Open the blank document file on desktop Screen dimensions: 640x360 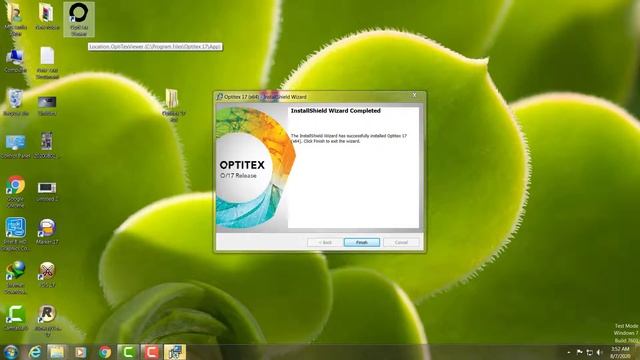click(47, 62)
